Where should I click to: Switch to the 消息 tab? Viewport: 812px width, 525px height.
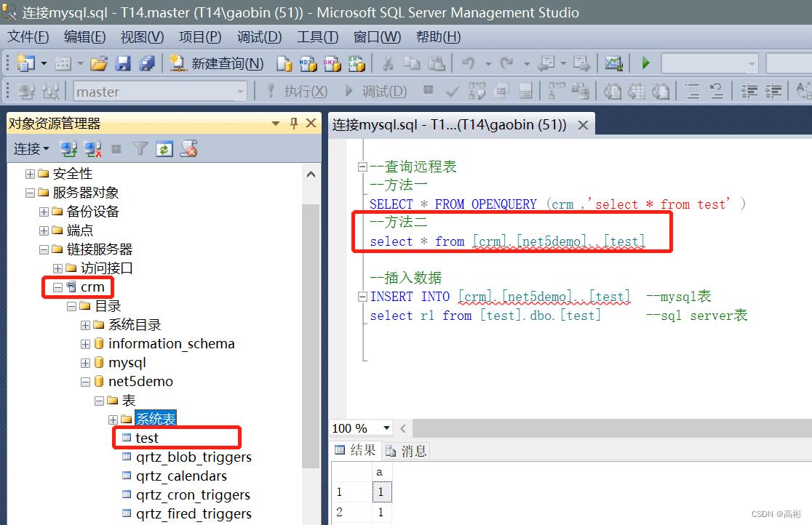pos(407,451)
